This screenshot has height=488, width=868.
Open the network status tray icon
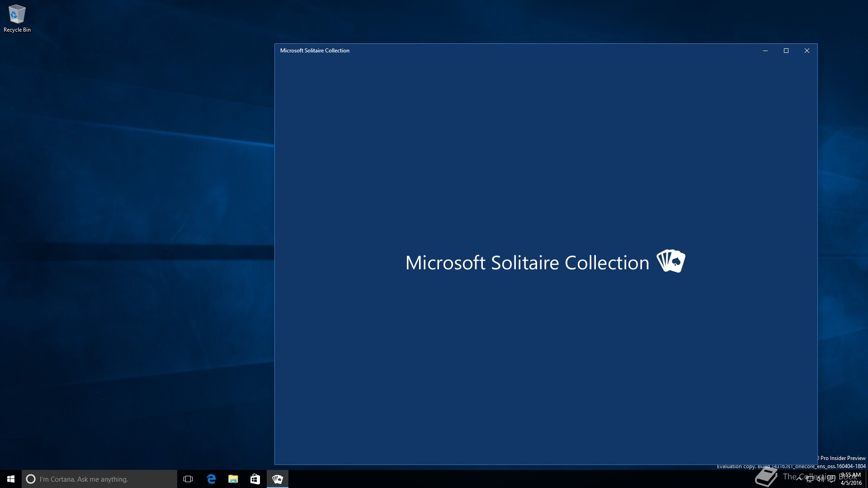810,479
